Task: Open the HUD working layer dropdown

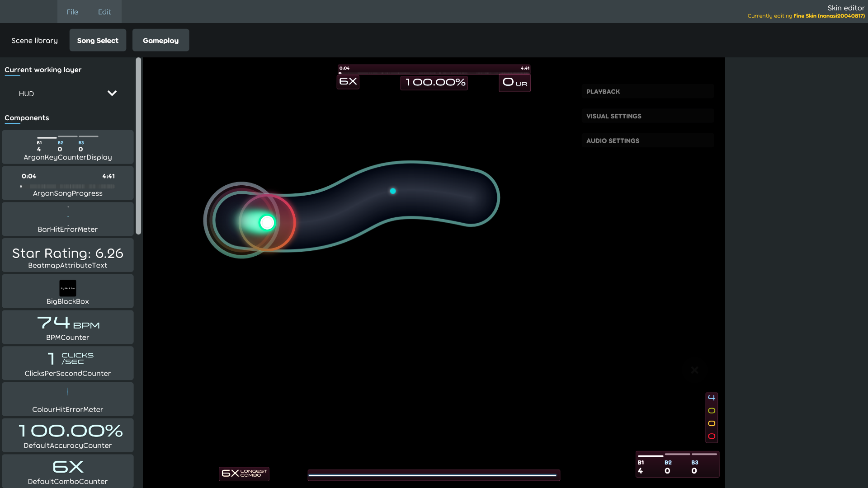Action: click(68, 94)
